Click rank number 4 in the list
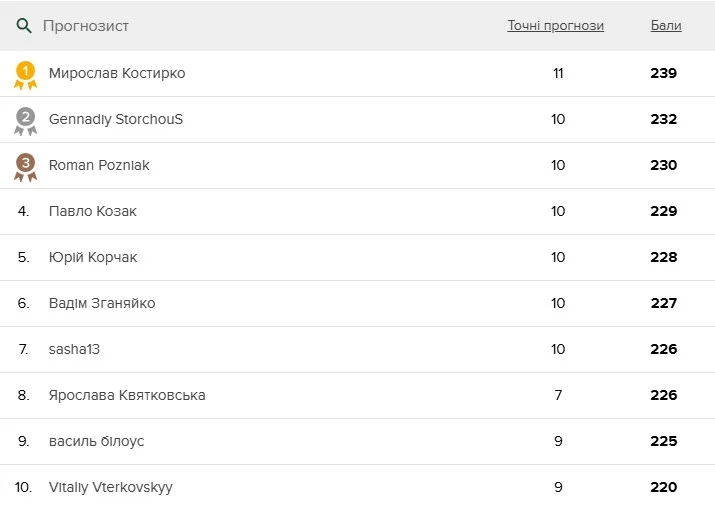715x507 pixels. 23,211
